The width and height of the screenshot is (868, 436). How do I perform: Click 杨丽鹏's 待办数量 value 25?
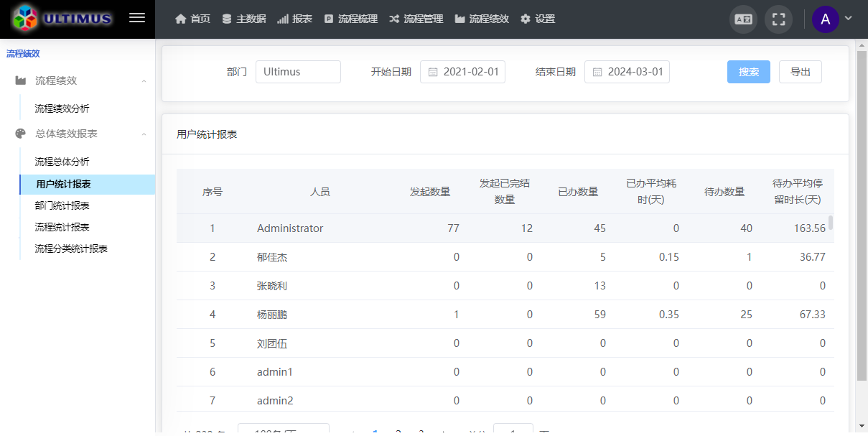point(747,315)
